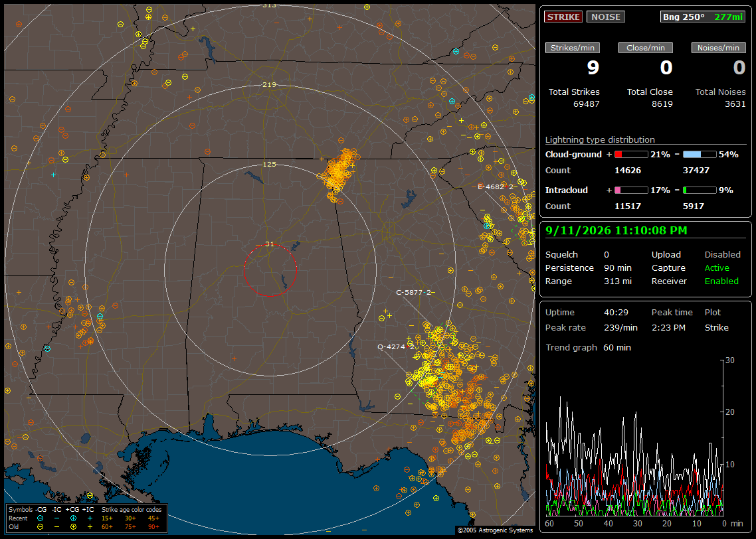Viewport: 756px width, 539px height.
Task: Click the 125 range ring label
Action: tap(269, 164)
